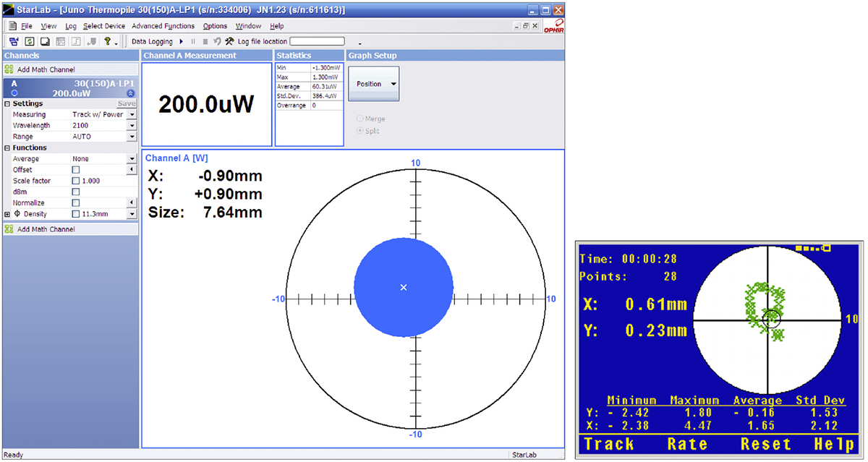The height and width of the screenshot is (462, 868).
Task: Click the grey curved-arrow icon after the stop button
Action: [217, 42]
